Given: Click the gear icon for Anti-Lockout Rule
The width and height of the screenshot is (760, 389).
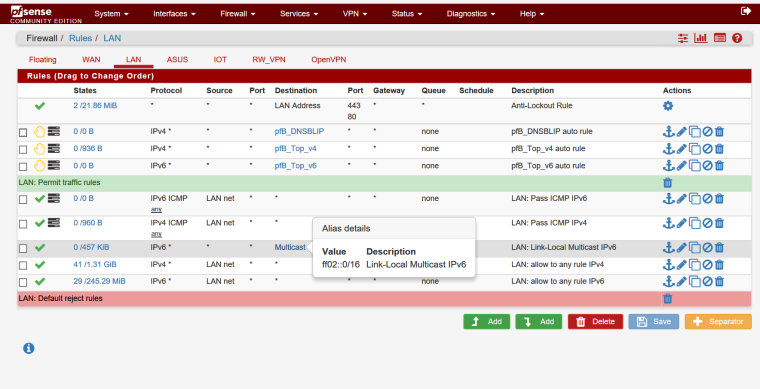Looking at the screenshot, I should click(x=668, y=106).
